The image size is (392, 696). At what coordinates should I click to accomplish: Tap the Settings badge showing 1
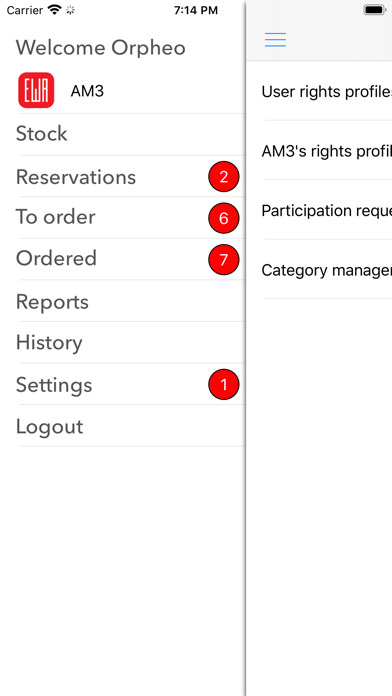pos(224,384)
